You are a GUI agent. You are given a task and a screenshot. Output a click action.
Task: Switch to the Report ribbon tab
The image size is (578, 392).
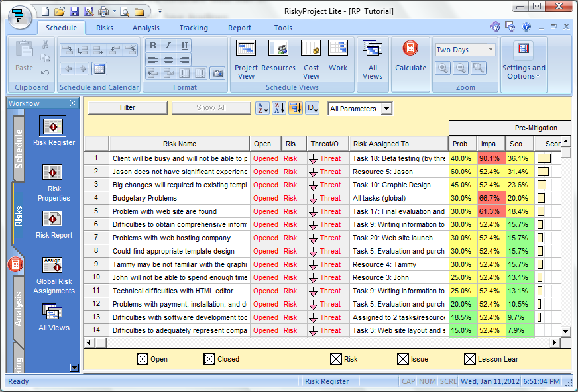point(239,28)
